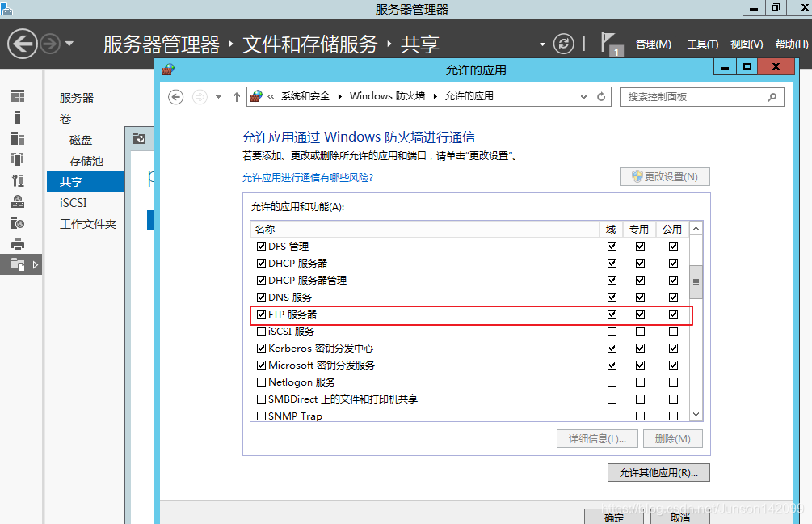Check the Netlogon 服务 name checkbox

coord(262,382)
